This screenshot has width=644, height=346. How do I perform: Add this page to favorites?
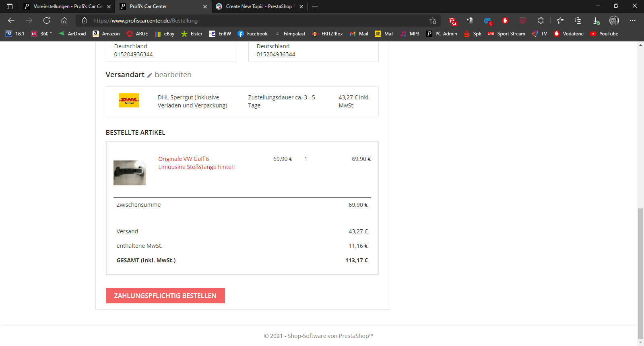point(433,21)
